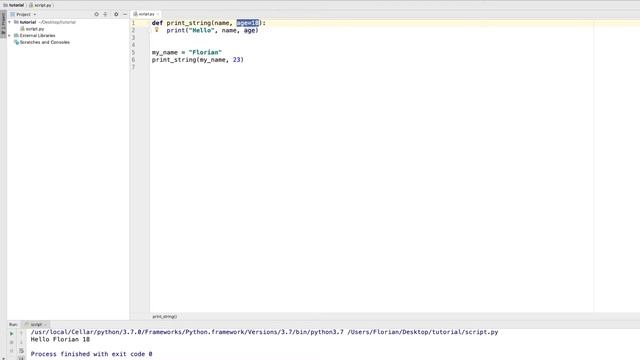The width and height of the screenshot is (640, 360).
Task: Click line number 5 in the gutter
Action: click(x=133, y=53)
